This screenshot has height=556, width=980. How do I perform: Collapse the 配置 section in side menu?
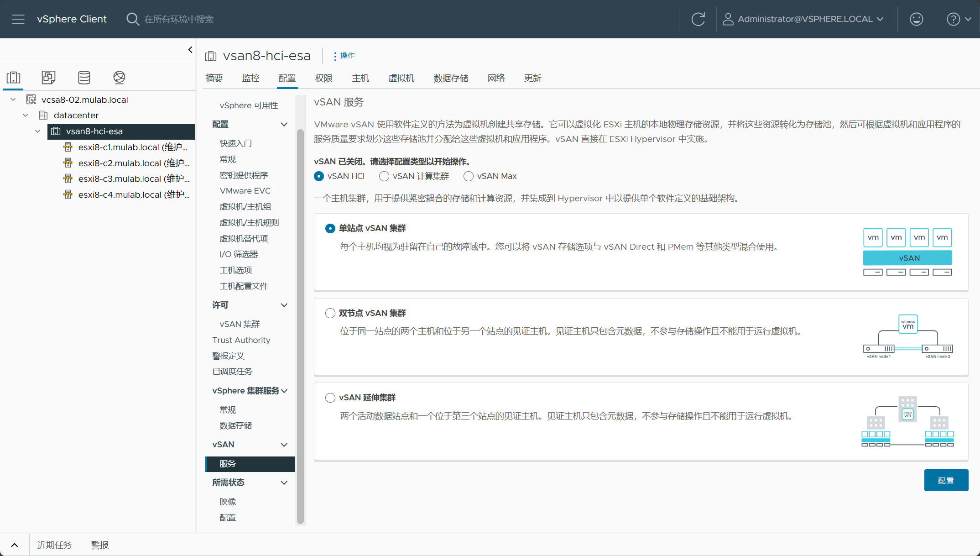284,124
